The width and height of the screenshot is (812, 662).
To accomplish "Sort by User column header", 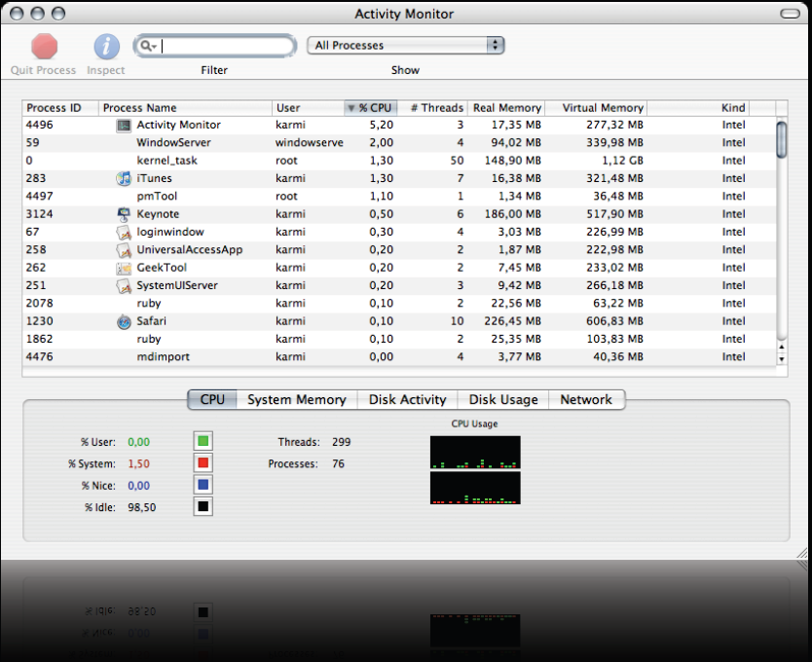I will coord(308,108).
